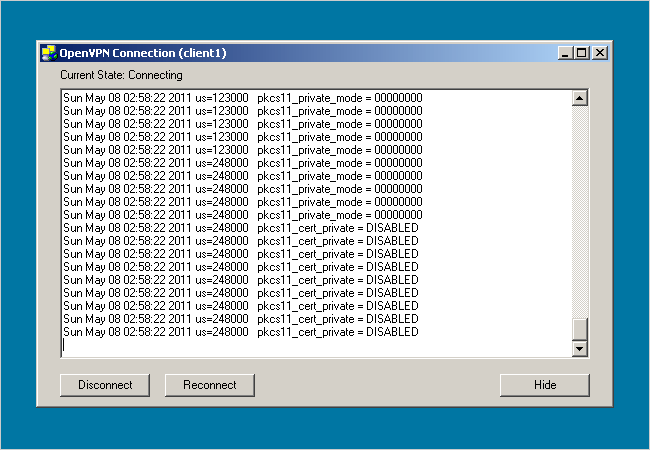The width and height of the screenshot is (650, 450).
Task: Close the OpenVPN Connection window
Action: (600, 53)
